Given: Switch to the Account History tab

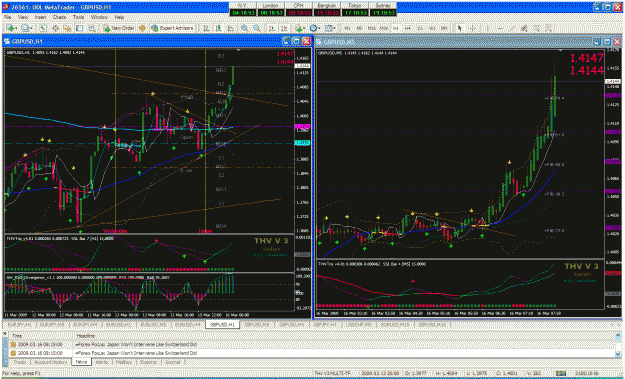Looking at the screenshot, I should (50, 362).
